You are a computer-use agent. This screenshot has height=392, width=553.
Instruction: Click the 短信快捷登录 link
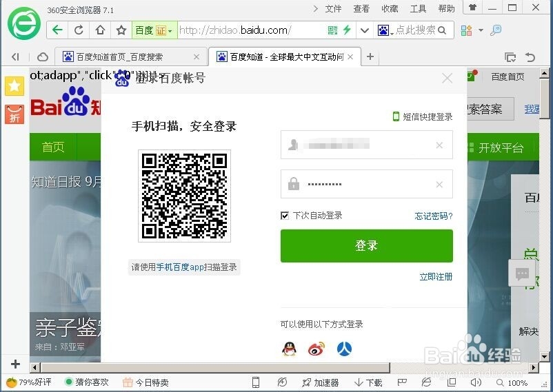(x=423, y=116)
